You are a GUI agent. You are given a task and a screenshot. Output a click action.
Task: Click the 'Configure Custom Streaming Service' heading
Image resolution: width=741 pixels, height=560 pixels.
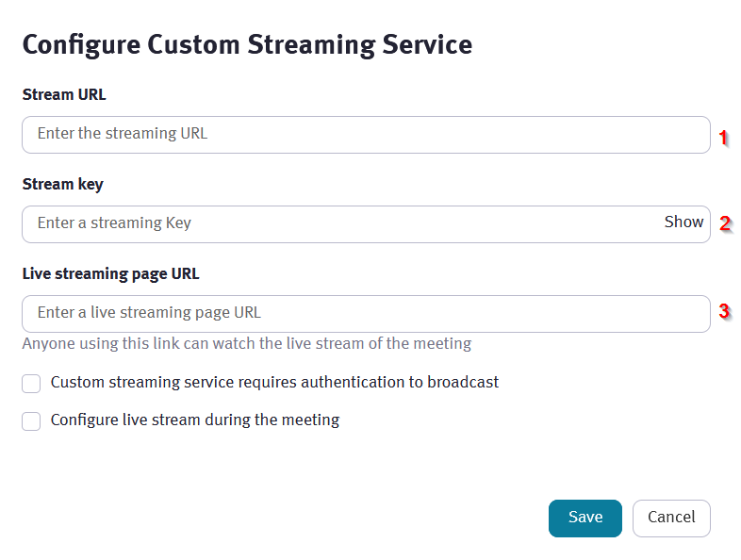[x=247, y=44]
